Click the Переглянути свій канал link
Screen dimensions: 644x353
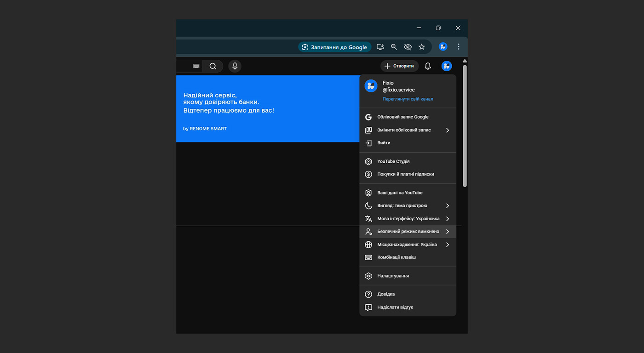(x=408, y=99)
